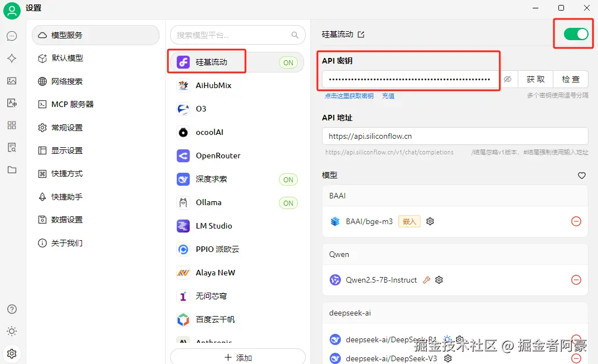Image resolution: width=598 pixels, height=364 pixels.
Task: Open the image painting sidebar icon
Action: click(12, 81)
